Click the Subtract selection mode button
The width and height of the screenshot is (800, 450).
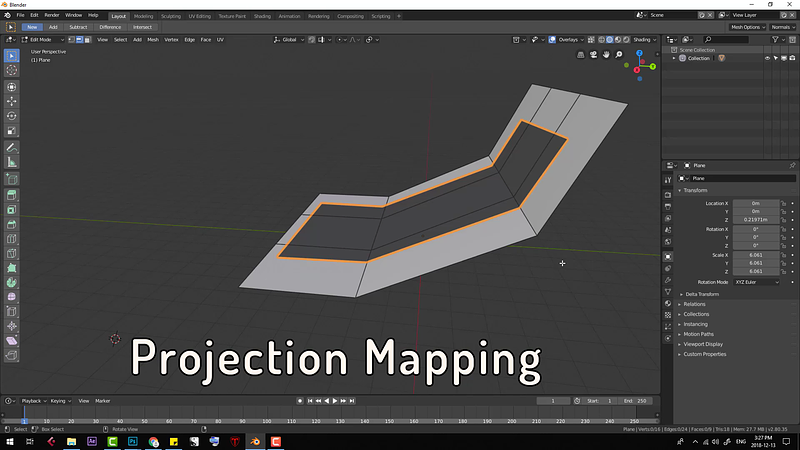pos(78,27)
